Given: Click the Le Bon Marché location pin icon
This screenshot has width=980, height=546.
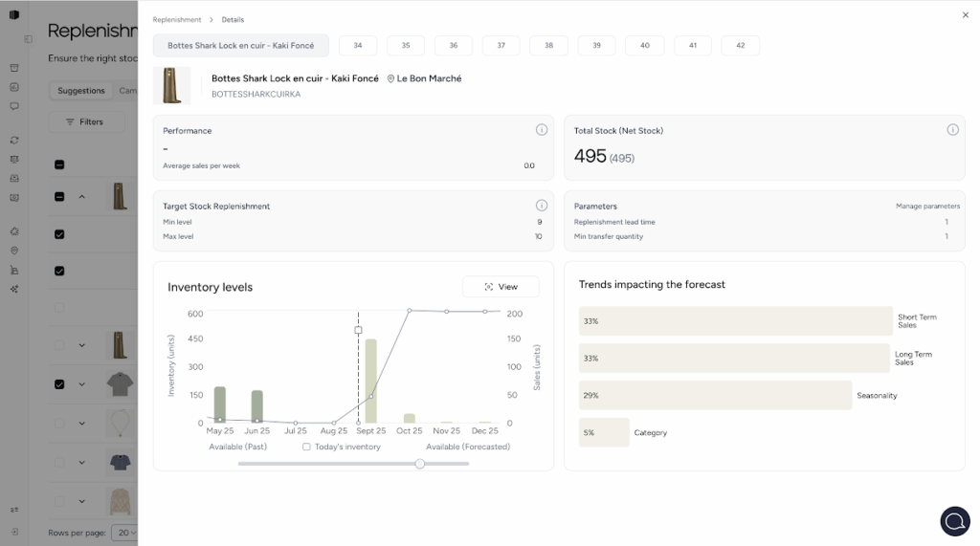Looking at the screenshot, I should [x=391, y=78].
